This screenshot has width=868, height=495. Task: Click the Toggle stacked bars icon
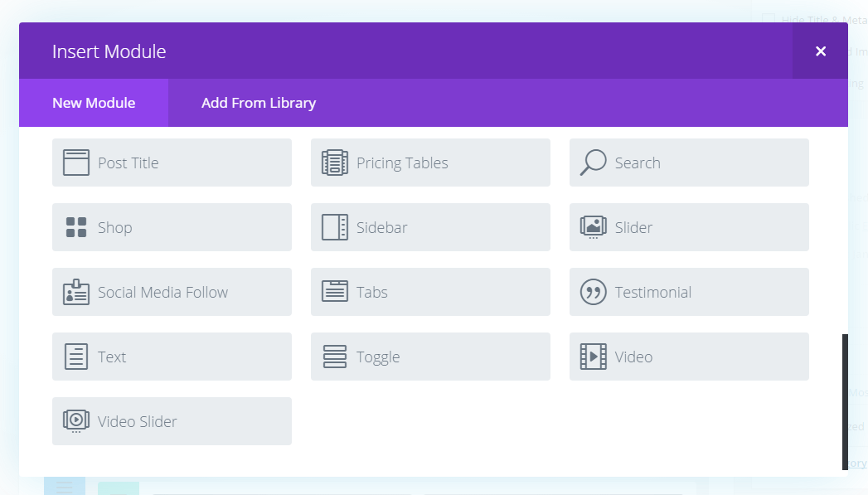click(335, 357)
